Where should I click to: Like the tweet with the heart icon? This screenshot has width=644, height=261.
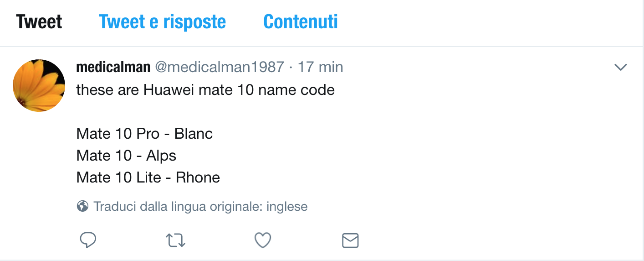point(263,240)
